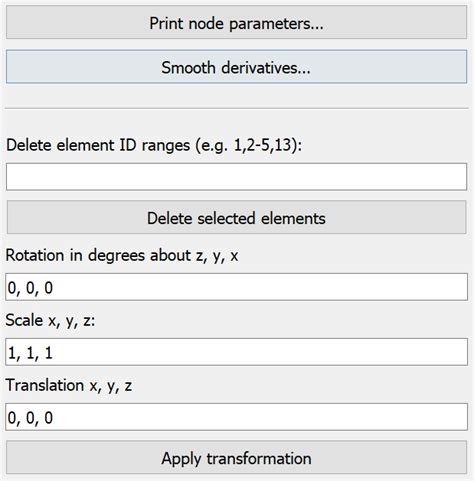Click the Translation x, y, z label text
The height and width of the screenshot is (481, 474).
tap(69, 385)
